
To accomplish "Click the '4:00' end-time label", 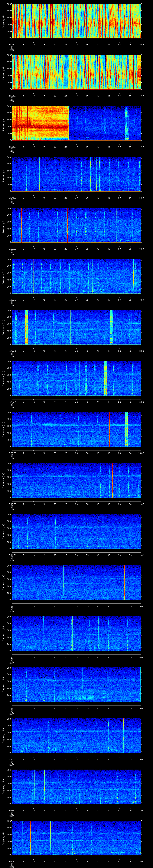I will 141,147.
